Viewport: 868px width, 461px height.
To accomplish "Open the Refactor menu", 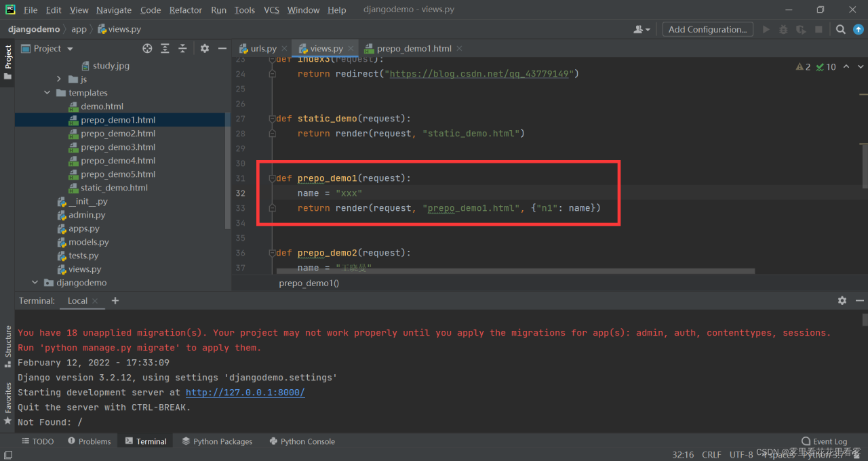I will (x=185, y=10).
